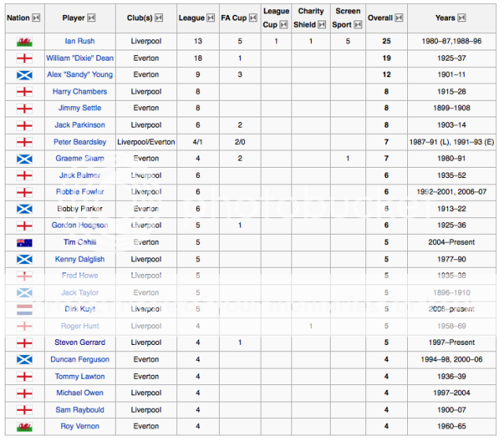This screenshot has width=504, height=441.
Task: Sort table by the Player column icon
Action: click(91, 18)
